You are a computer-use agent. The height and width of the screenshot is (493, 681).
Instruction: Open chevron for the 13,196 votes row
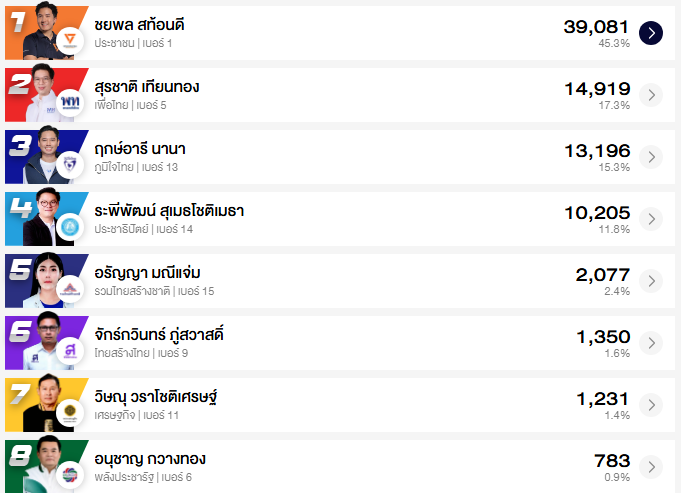tap(651, 157)
